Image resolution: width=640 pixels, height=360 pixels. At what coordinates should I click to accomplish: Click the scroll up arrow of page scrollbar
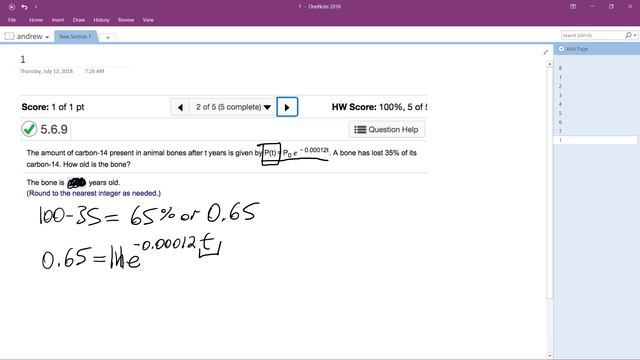[x=549, y=64]
